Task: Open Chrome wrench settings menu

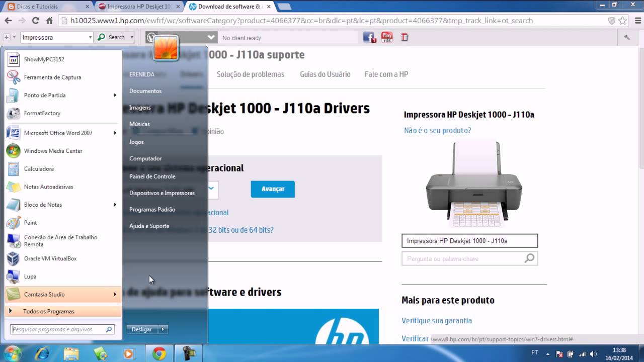Action: coord(627,37)
